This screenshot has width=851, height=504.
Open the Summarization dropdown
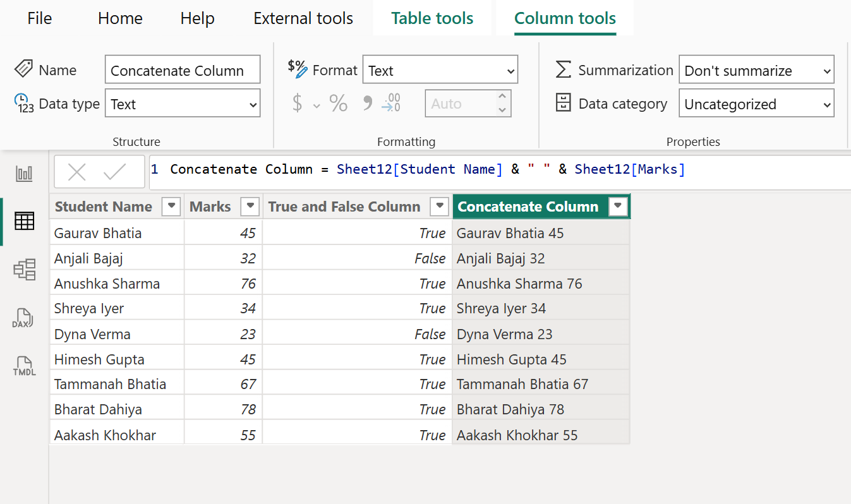[756, 70]
